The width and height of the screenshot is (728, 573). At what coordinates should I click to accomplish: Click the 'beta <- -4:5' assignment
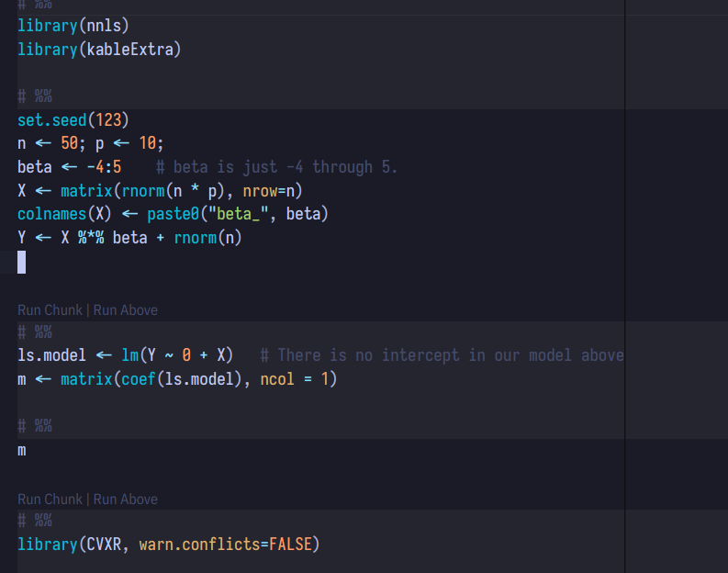click(69, 167)
